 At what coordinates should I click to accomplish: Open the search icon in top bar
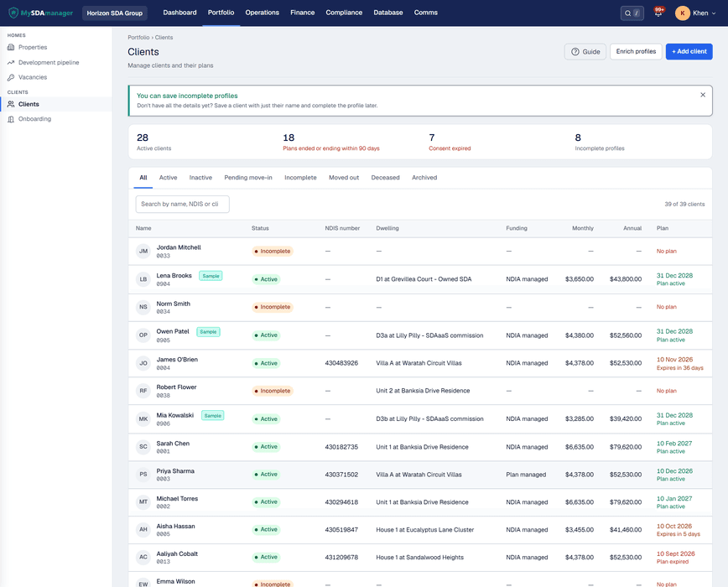tap(627, 13)
